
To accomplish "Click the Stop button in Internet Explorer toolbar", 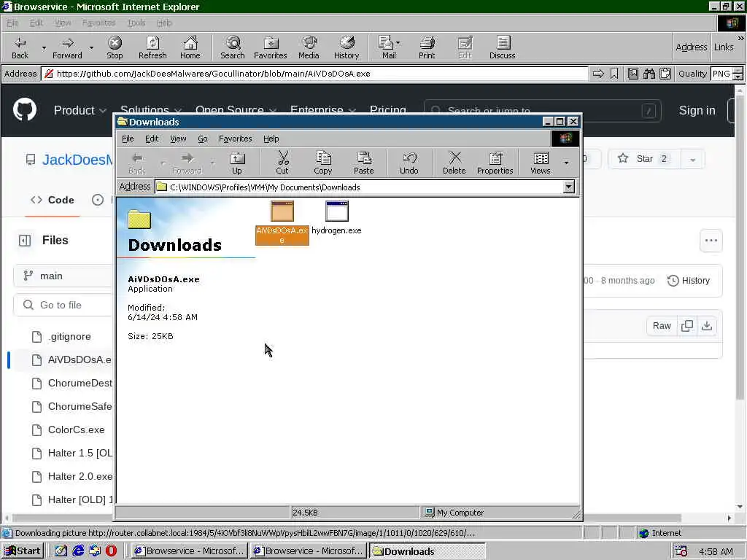I will click(x=115, y=47).
